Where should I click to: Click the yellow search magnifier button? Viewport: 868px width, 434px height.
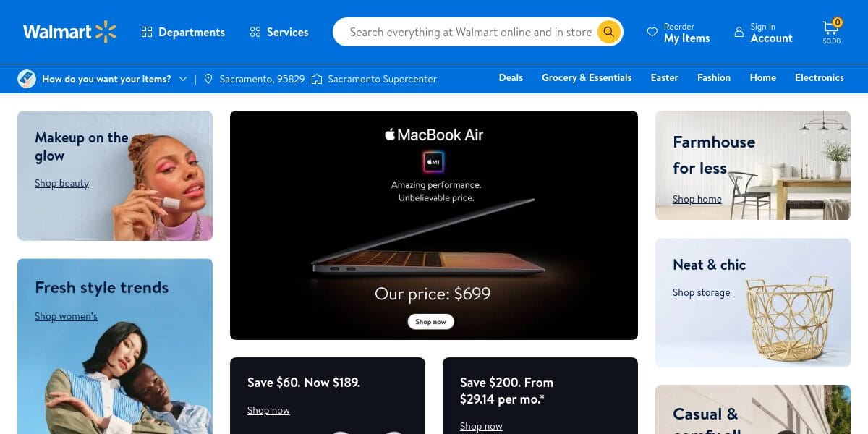609,32
